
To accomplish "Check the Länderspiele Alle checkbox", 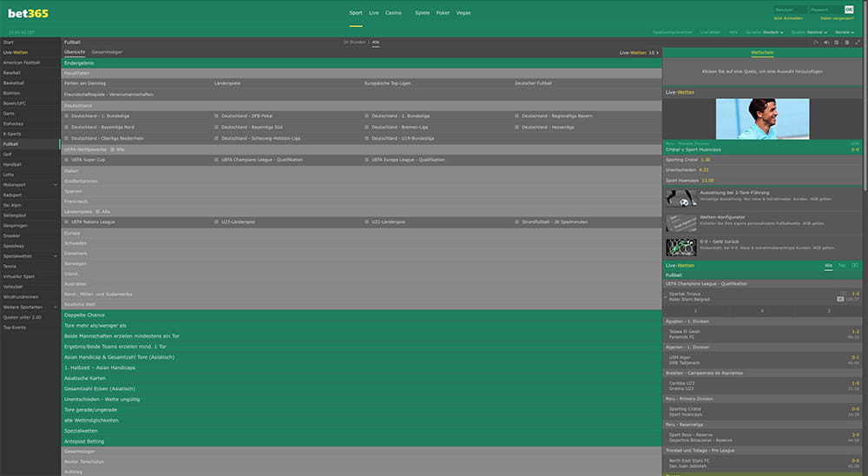I will click(98, 212).
